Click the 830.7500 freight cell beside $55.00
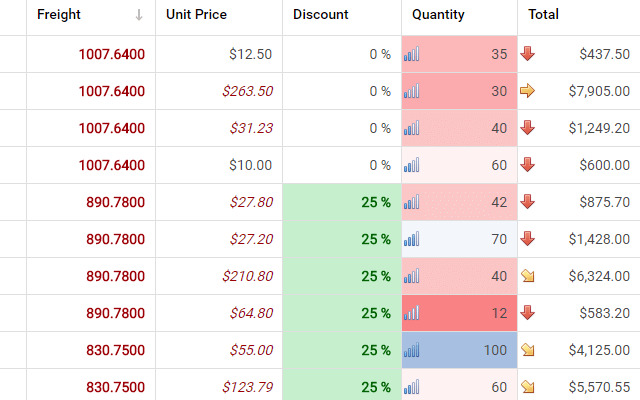 tap(90, 350)
